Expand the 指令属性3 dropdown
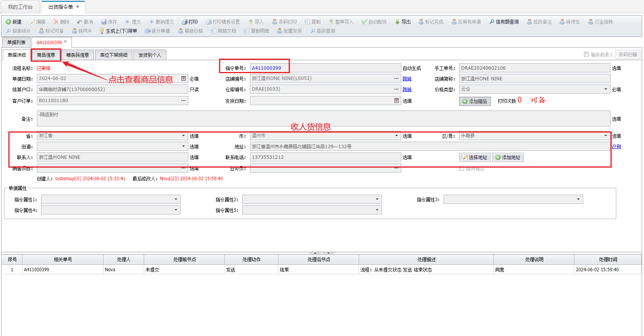644x336 pixels. coord(578,199)
